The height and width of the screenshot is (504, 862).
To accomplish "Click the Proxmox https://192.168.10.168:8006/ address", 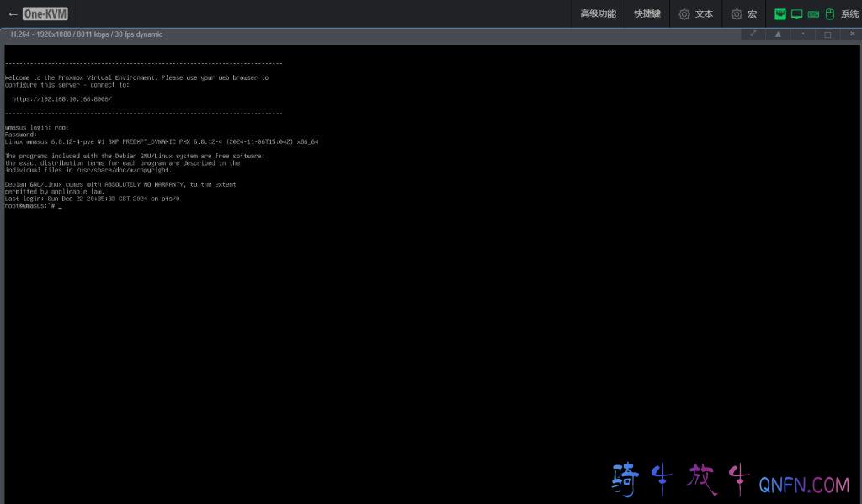I will [x=61, y=98].
